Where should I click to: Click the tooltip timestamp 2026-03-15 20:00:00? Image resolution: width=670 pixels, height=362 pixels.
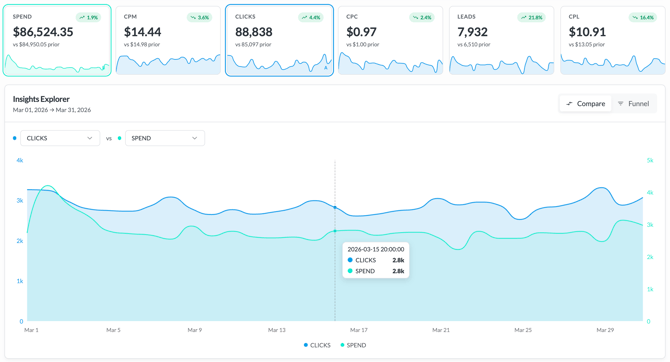point(376,249)
